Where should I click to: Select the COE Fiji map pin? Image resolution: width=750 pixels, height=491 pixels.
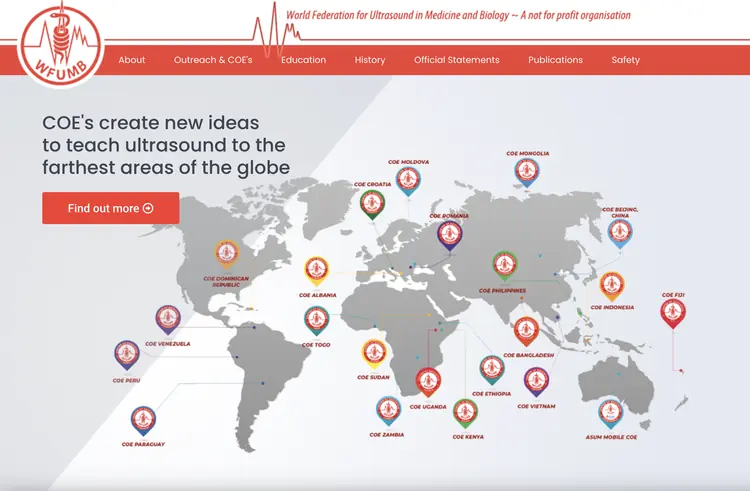click(673, 313)
